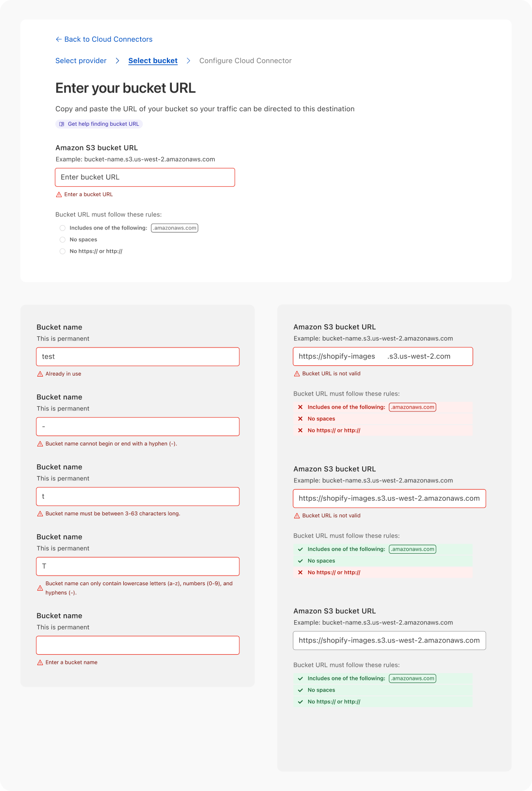Select the unchecked 'No spaces' rule radio

click(x=63, y=240)
